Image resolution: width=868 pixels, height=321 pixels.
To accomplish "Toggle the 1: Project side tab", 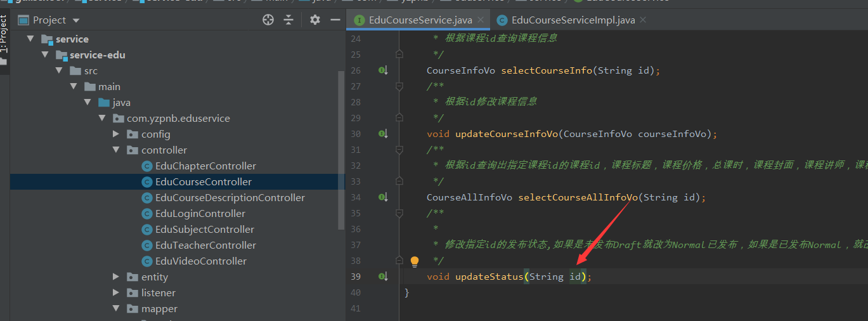I will (4, 35).
